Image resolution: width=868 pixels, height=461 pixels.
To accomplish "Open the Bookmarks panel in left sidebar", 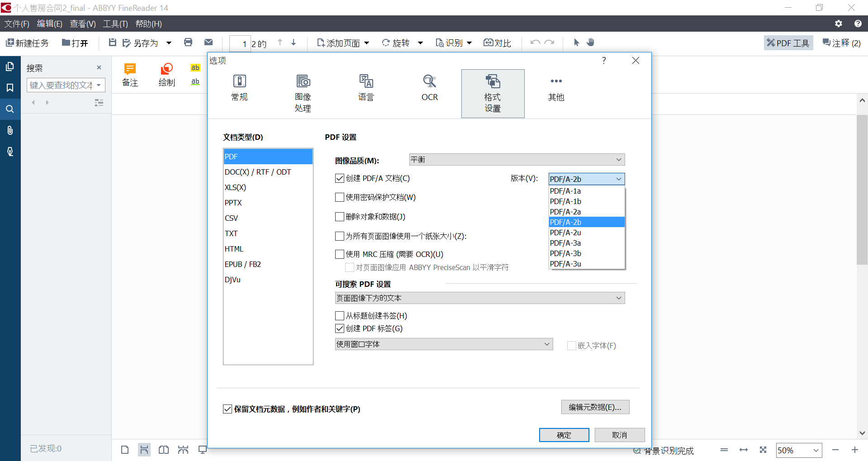I will coord(10,88).
